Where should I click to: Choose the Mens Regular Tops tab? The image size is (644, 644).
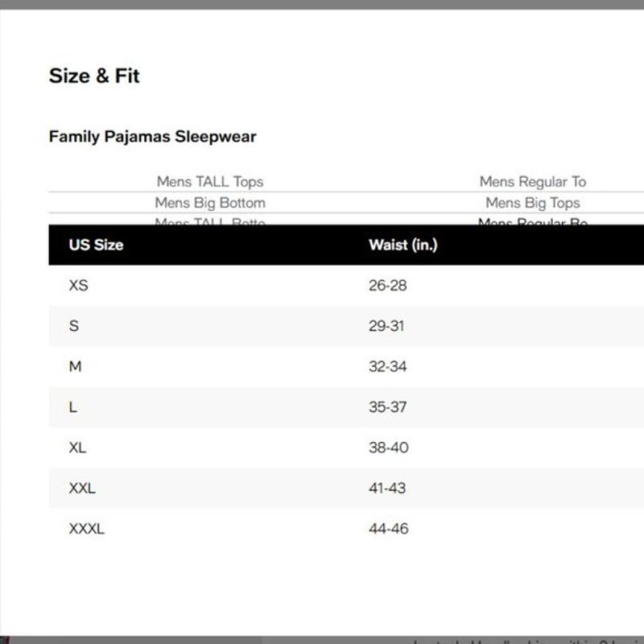[x=533, y=182]
